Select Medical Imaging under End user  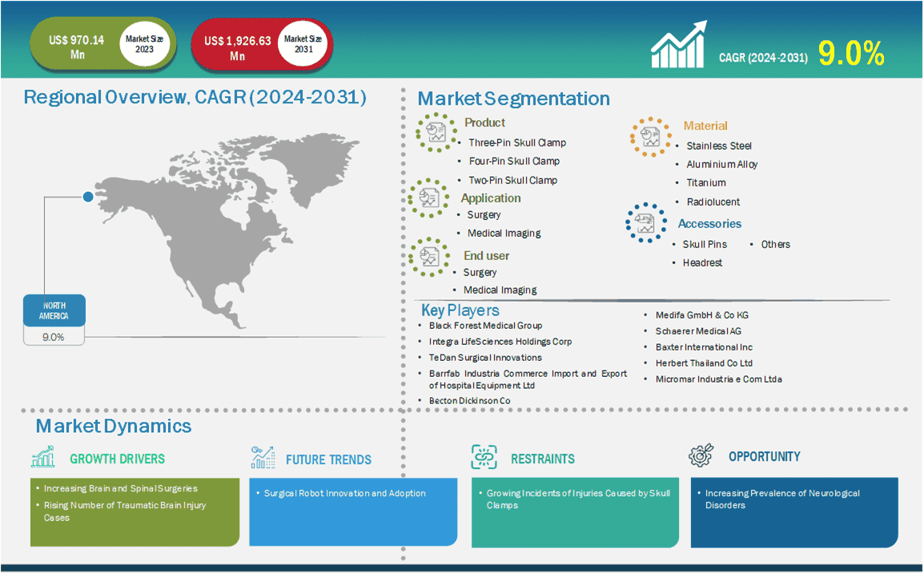click(500, 290)
